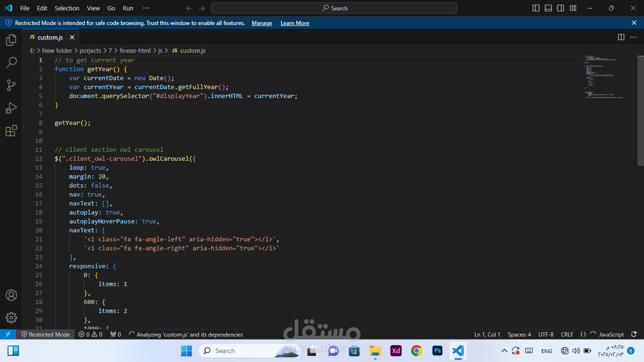The width and height of the screenshot is (644, 362).
Task: Open ENG language switcher in tray
Action: point(547,351)
